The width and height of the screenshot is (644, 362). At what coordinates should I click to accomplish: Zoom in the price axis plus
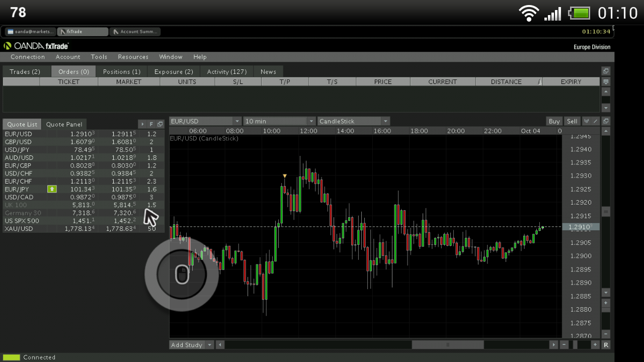pos(606,303)
